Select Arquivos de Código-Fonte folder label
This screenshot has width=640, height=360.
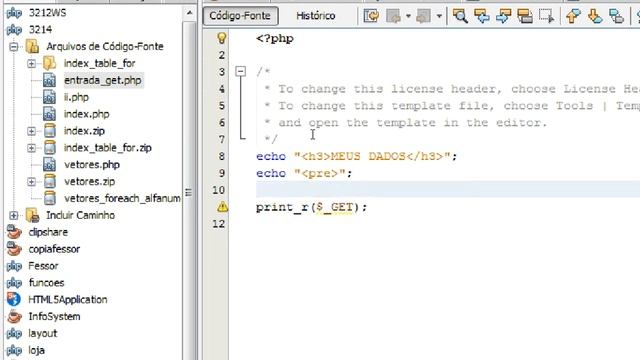point(105,47)
